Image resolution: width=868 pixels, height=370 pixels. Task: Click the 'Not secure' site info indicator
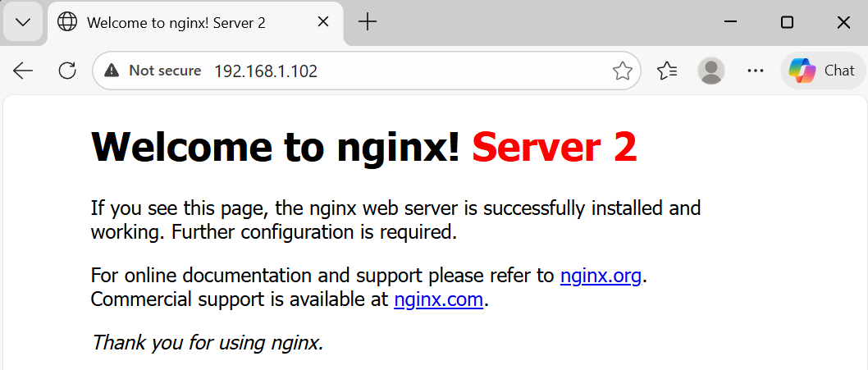[x=153, y=71]
